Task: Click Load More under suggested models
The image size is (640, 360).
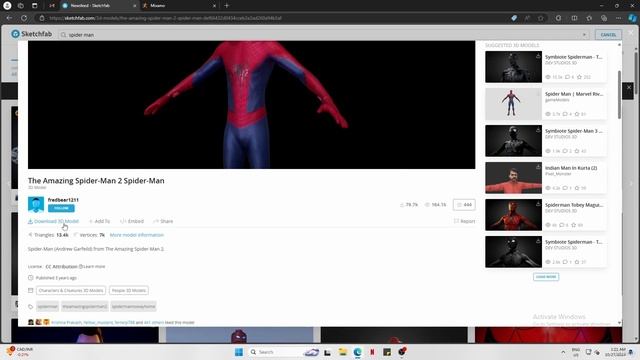Action: [546, 277]
